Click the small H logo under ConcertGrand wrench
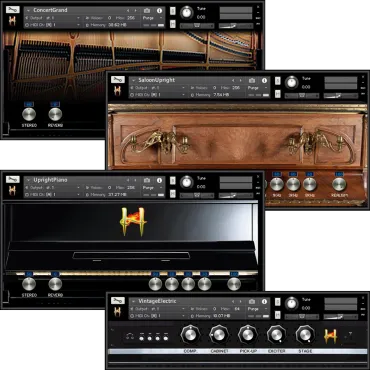The width and height of the screenshot is (370, 370). (x=12, y=21)
